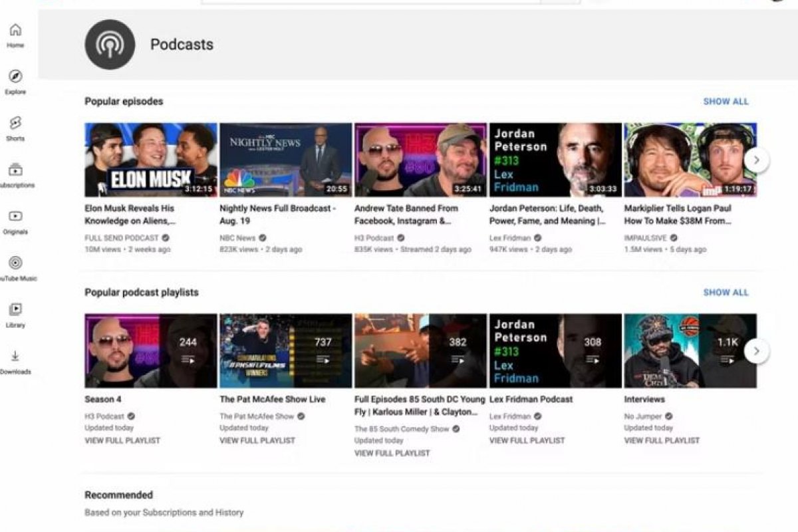Open the Elon Musk Reveals His Knowledge thumbnail
The width and height of the screenshot is (798, 532).
point(150,158)
